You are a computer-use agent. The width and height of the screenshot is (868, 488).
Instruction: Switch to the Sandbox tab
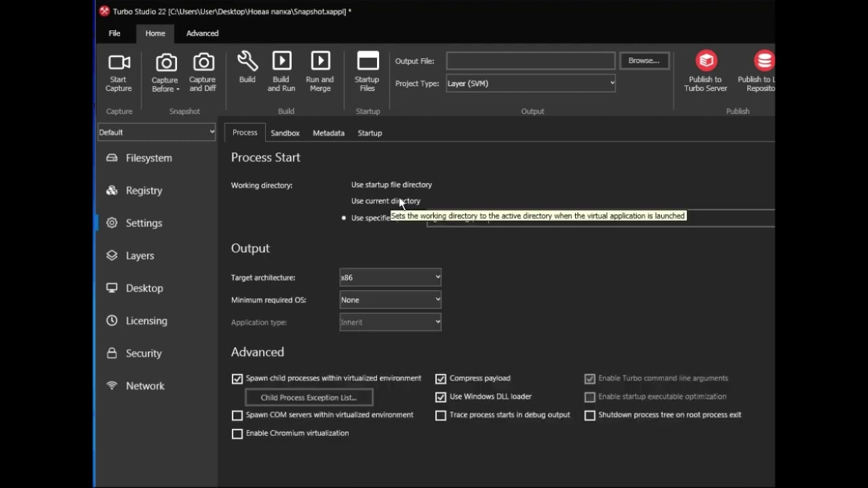coord(285,133)
